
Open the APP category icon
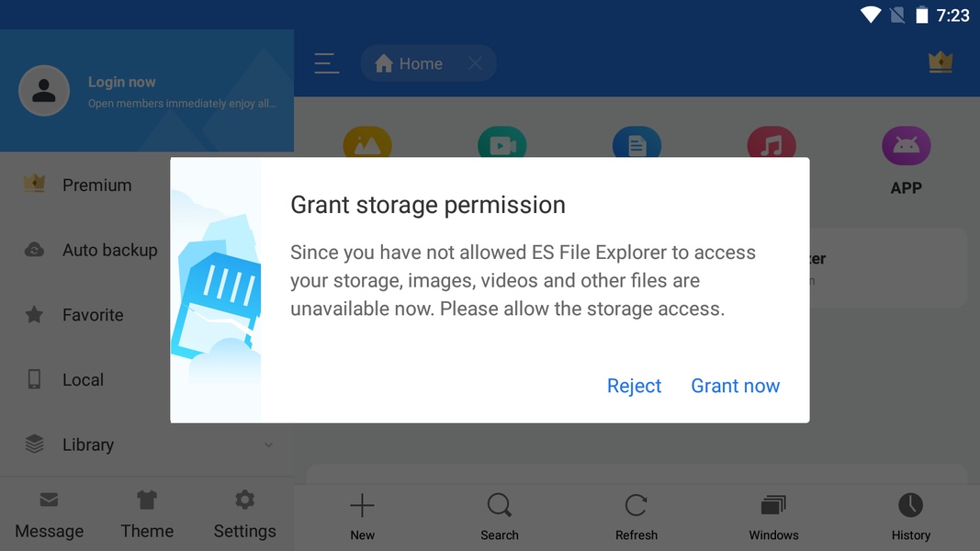coord(906,145)
